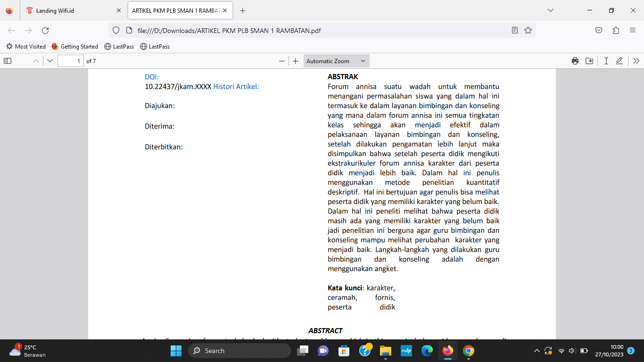
Task: Open first LastPass bookmark
Action: click(119, 47)
